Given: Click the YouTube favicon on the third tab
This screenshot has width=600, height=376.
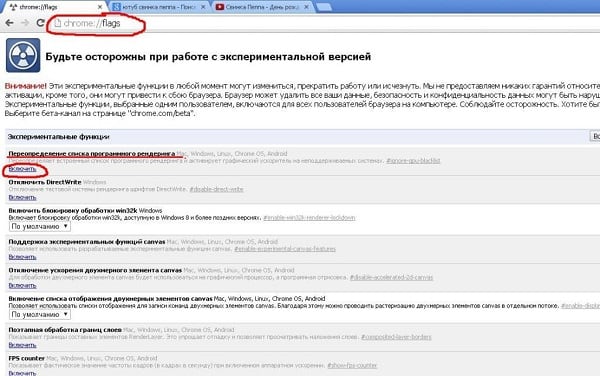Looking at the screenshot, I should click(220, 7).
